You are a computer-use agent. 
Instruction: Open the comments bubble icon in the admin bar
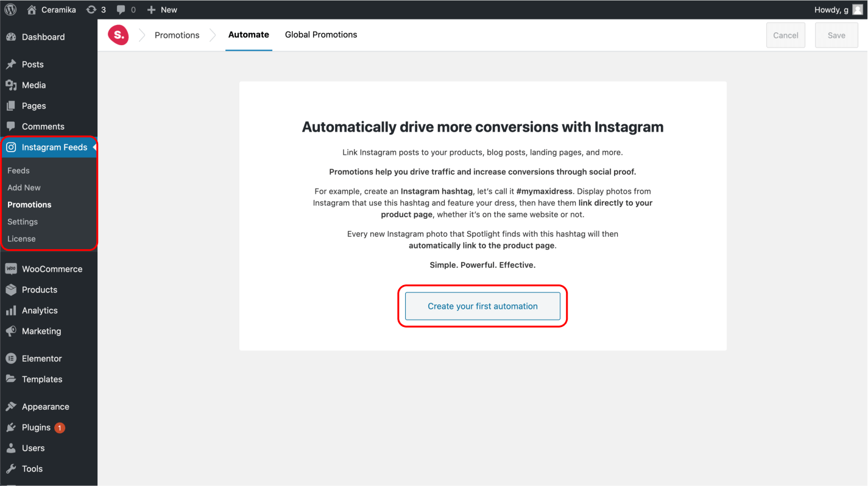pyautogui.click(x=122, y=10)
